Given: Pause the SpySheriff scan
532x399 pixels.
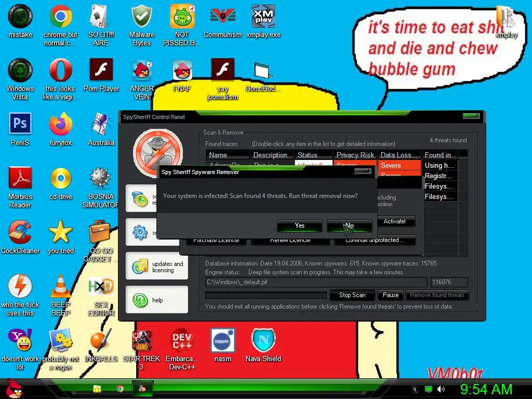Looking at the screenshot, I should pyautogui.click(x=391, y=295).
